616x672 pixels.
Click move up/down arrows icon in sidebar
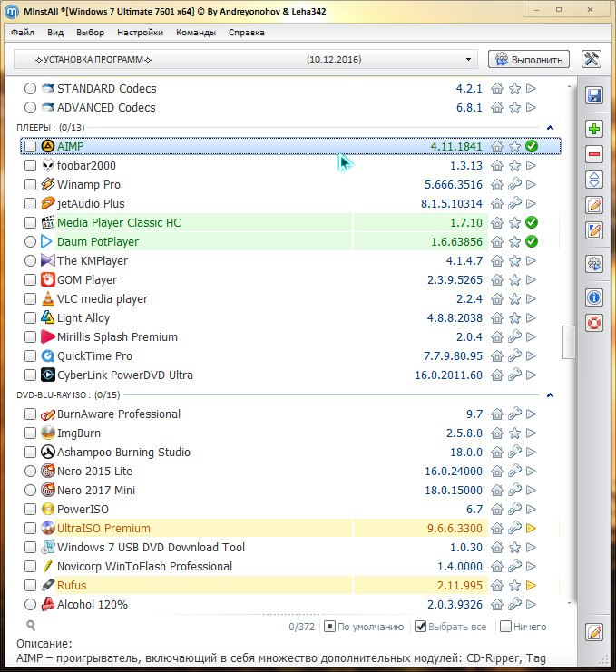tap(594, 180)
